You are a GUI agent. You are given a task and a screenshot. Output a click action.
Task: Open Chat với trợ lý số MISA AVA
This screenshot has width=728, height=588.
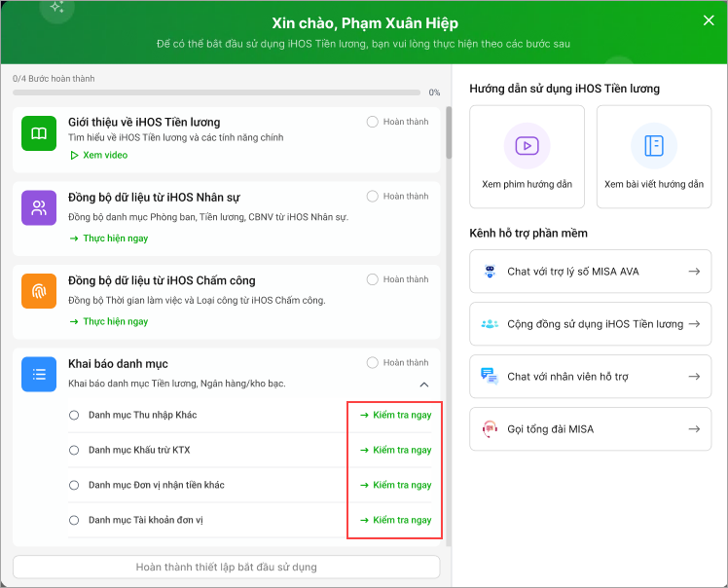pos(591,272)
